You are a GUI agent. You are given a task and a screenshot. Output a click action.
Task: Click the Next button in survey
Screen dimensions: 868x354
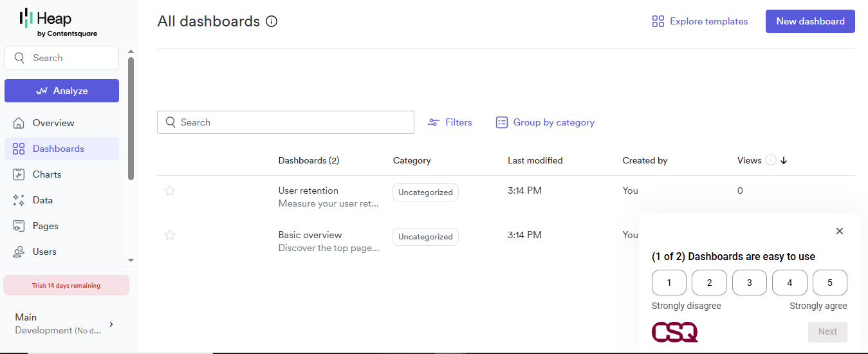827,332
